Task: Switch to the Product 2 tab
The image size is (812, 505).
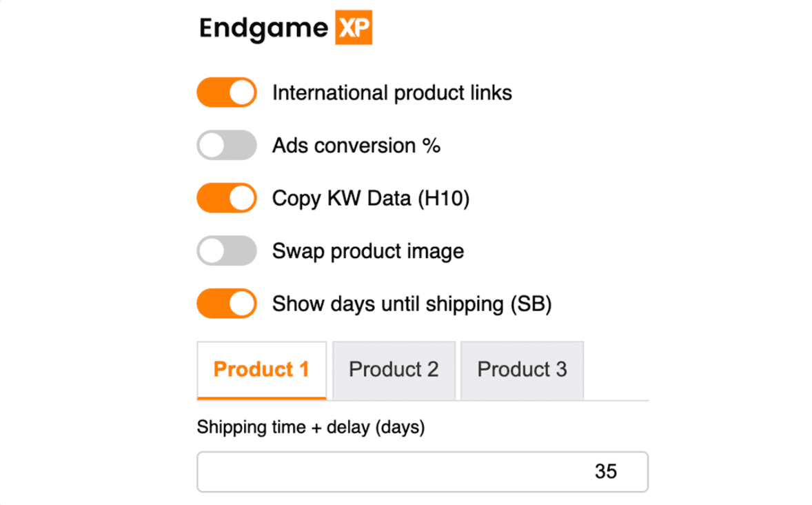Action: [393, 370]
